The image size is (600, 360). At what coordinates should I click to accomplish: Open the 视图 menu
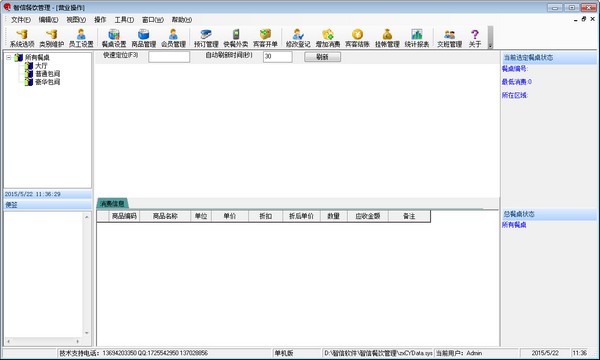pos(76,20)
